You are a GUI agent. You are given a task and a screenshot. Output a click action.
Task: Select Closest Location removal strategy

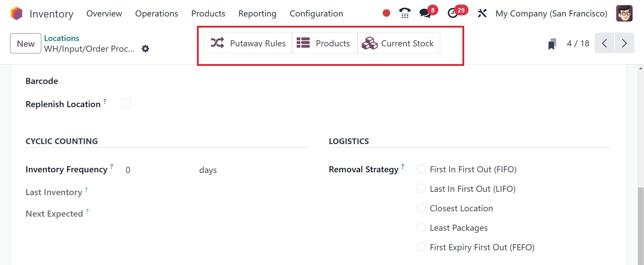tap(421, 208)
